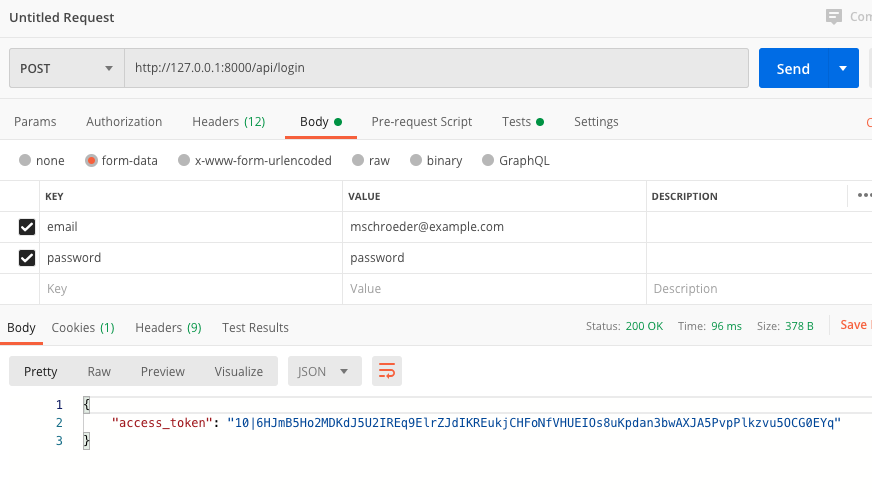Expand the Send button arrow options

coord(843,68)
